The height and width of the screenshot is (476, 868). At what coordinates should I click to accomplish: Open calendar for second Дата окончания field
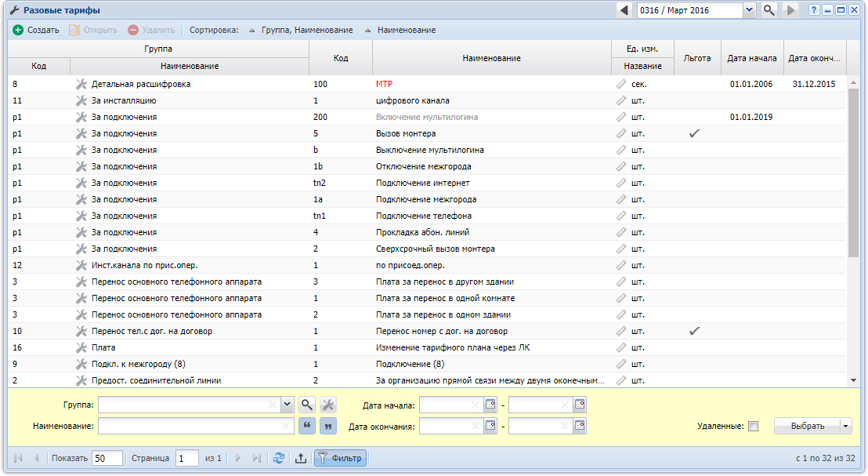[580, 426]
